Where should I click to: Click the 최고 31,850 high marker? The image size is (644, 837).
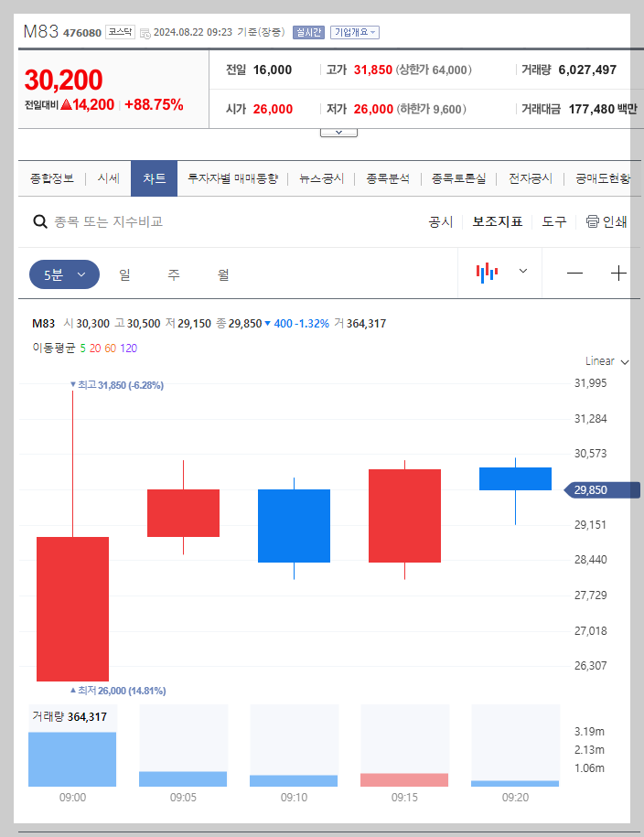(117, 385)
